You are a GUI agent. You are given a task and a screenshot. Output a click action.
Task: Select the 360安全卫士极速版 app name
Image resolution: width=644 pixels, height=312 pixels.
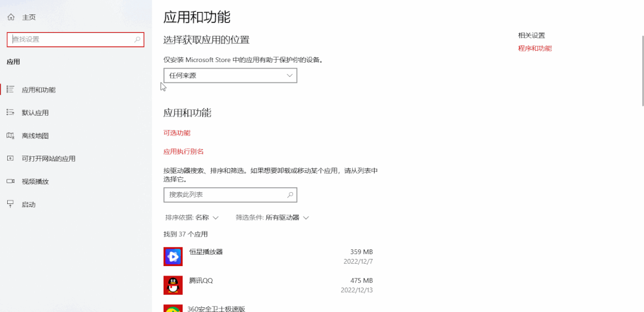coord(216,308)
